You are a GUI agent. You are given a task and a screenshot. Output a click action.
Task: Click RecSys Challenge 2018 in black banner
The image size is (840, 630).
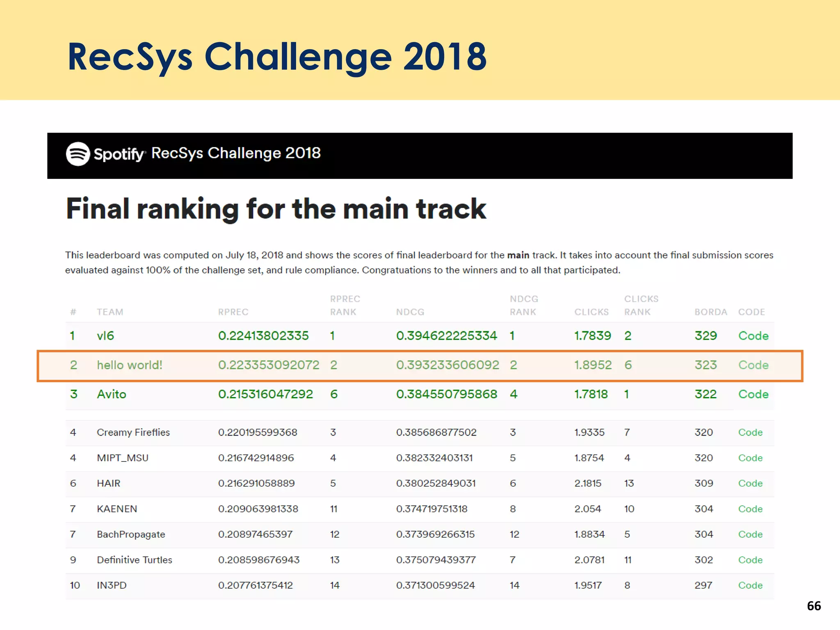(x=236, y=153)
